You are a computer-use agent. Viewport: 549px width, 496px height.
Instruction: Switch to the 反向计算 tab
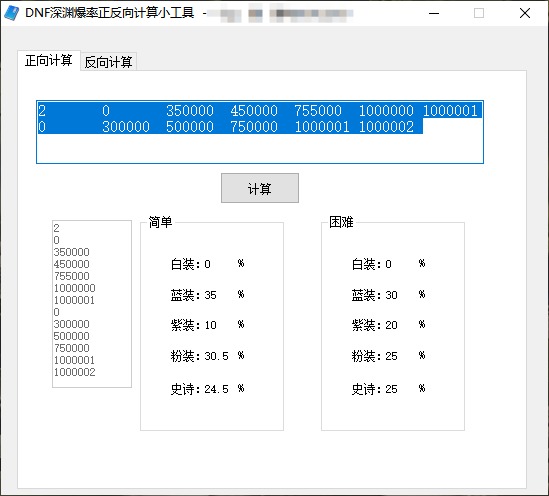click(x=108, y=62)
